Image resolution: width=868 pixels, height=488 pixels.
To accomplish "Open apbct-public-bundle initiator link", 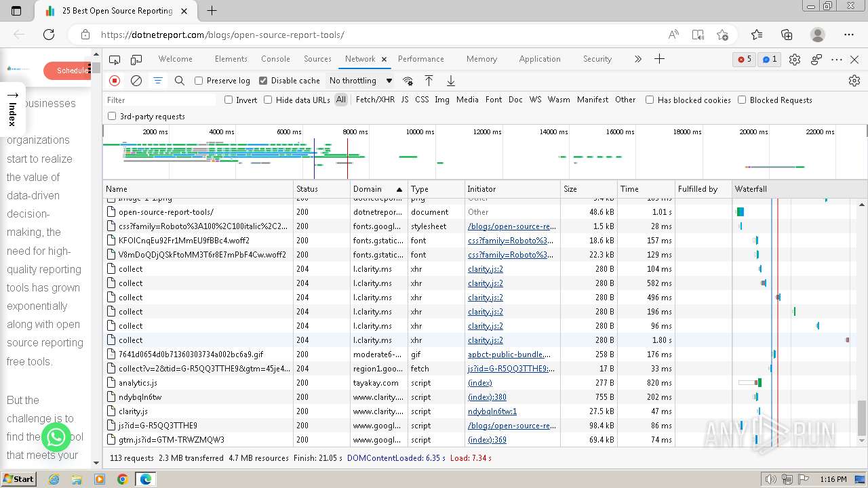I will pyautogui.click(x=511, y=354).
